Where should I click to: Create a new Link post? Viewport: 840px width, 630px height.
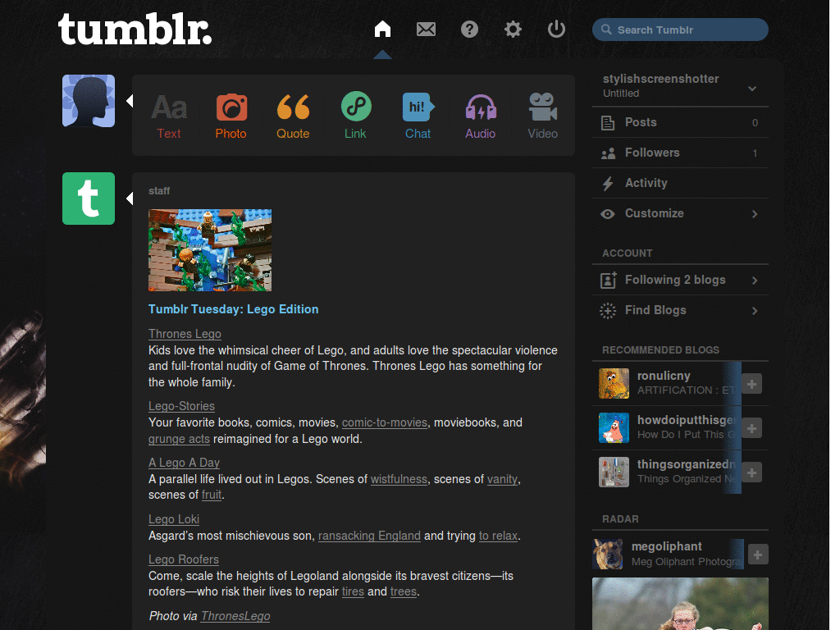(x=356, y=116)
